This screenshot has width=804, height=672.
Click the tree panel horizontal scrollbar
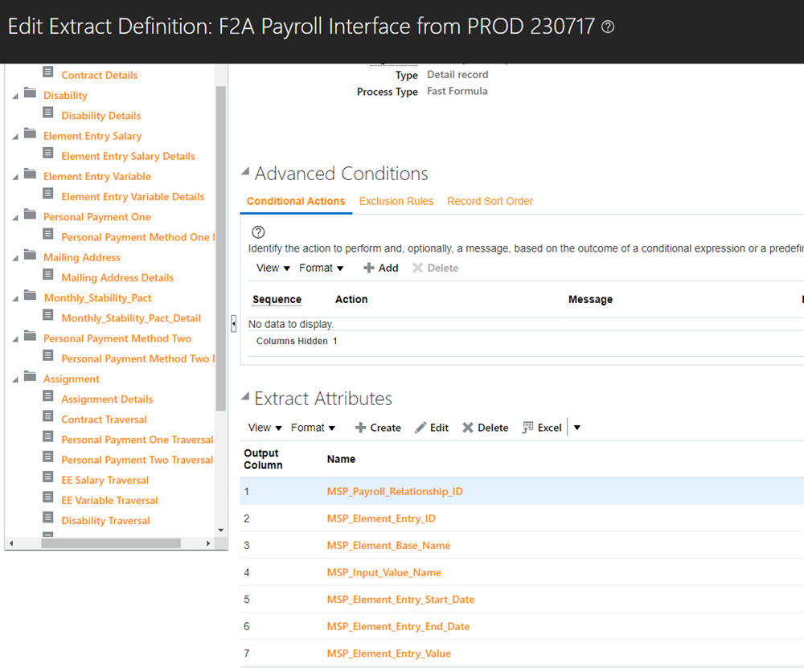(x=111, y=543)
